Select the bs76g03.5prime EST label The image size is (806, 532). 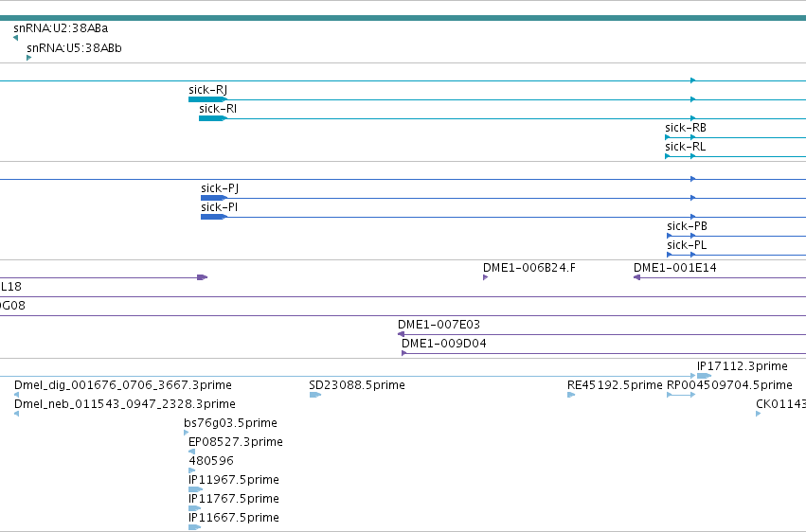pos(230,424)
